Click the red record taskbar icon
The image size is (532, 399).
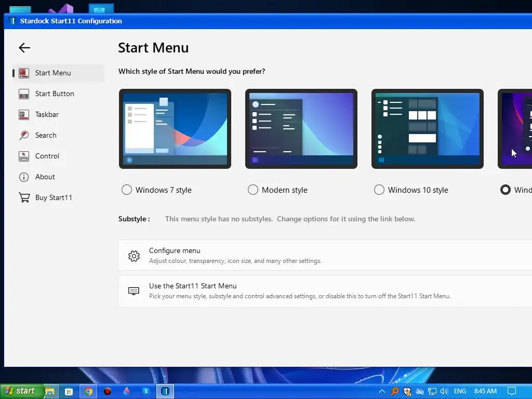(108, 392)
